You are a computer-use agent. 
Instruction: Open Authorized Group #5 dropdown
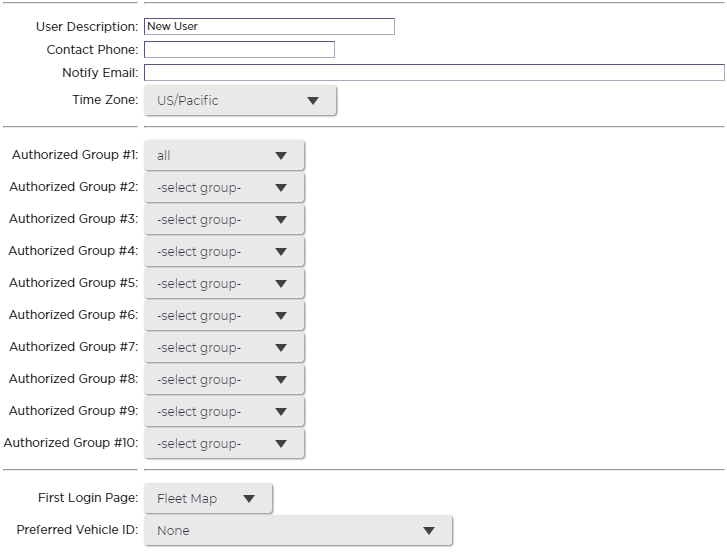[224, 283]
